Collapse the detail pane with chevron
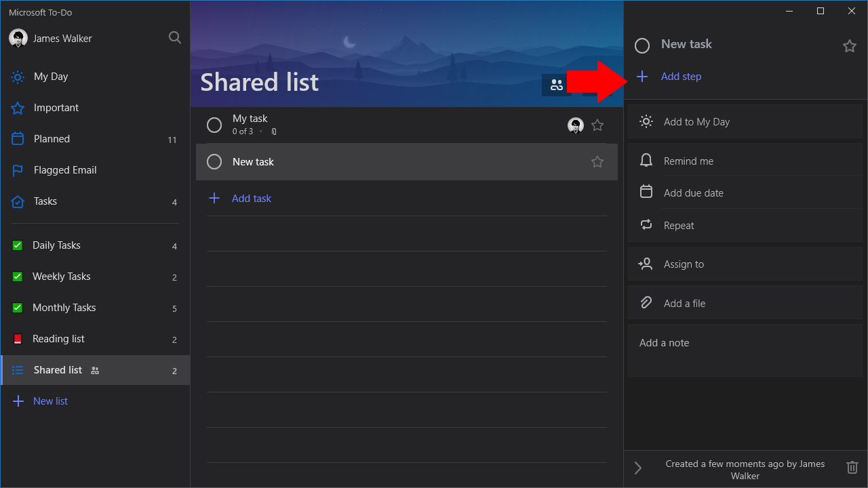Viewport: 868px width, 488px height. pyautogui.click(x=638, y=468)
